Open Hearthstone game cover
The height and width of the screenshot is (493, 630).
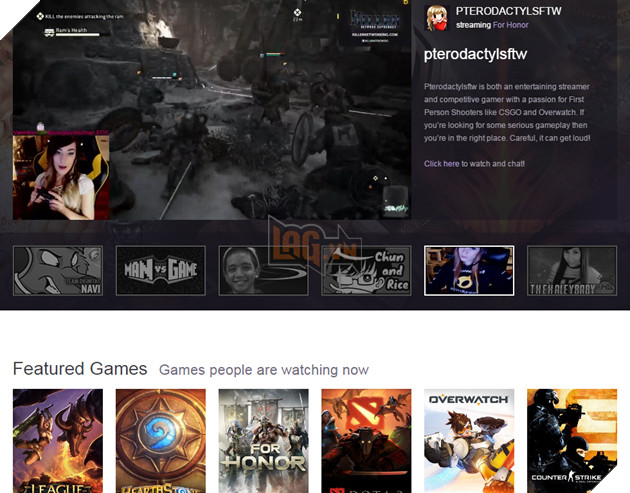coord(161,441)
